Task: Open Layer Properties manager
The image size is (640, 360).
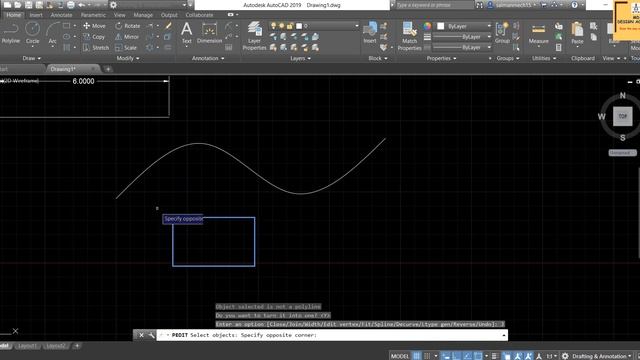Action: (x=254, y=36)
